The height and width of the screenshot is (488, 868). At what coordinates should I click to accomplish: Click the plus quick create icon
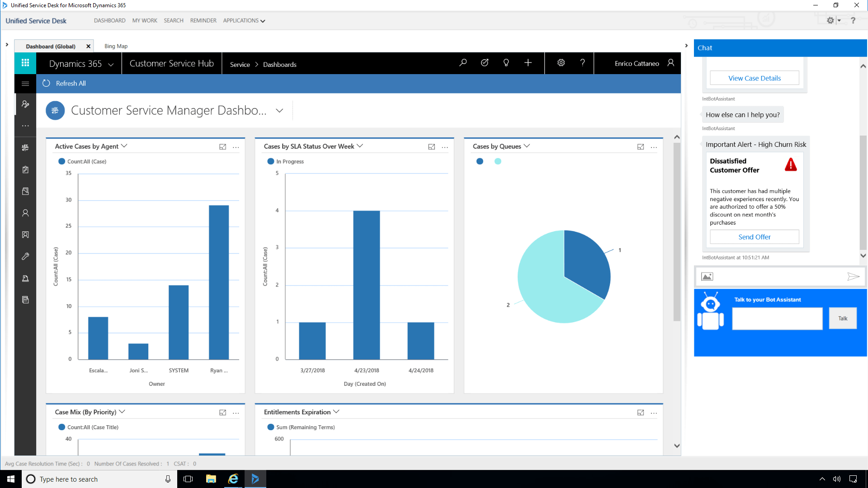(x=528, y=63)
